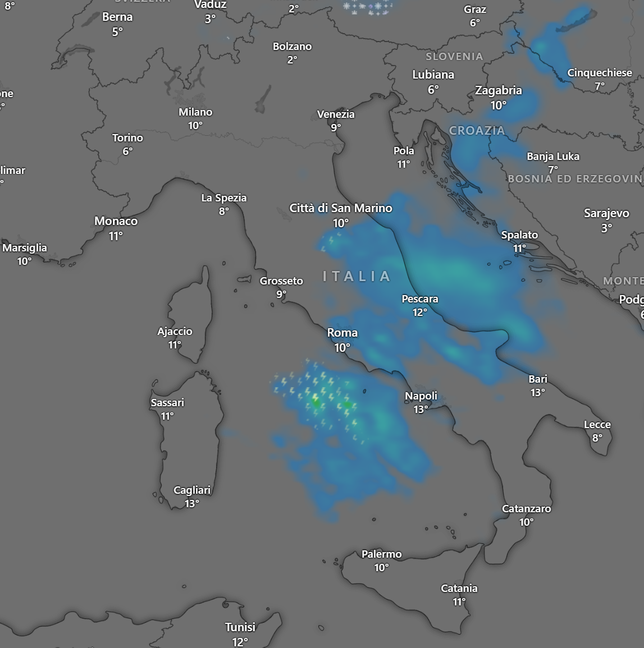Click the Roma city label
644x648 pixels.
coord(342,333)
